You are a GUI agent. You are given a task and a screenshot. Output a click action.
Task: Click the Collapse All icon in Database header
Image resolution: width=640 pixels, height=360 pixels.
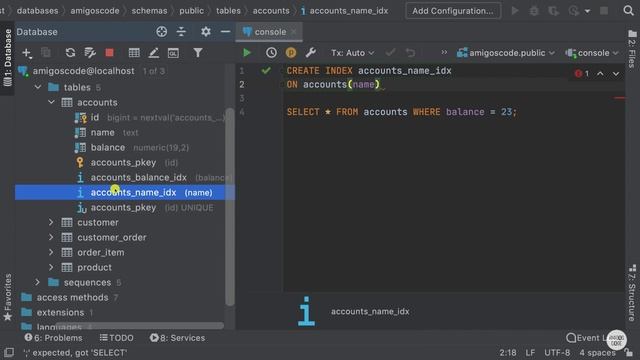[x=181, y=31]
